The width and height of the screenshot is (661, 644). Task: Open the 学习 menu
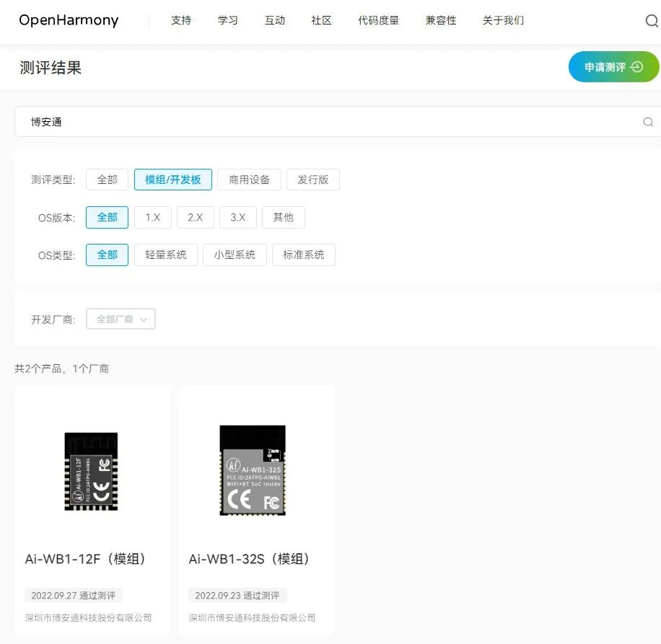click(228, 20)
